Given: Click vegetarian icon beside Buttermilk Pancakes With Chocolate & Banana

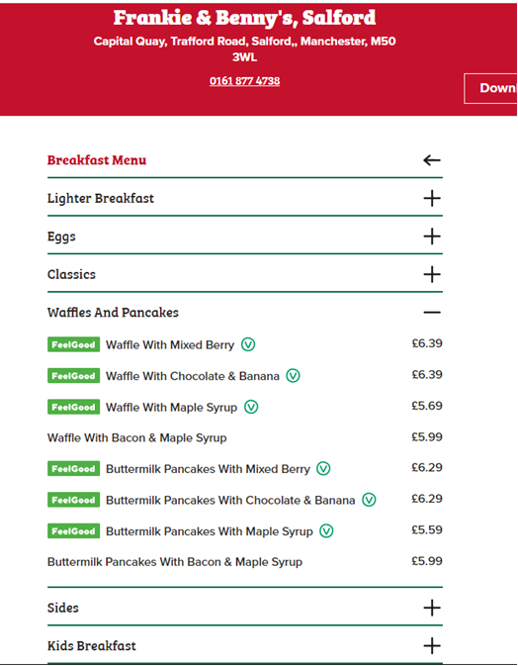Looking at the screenshot, I should coord(369,500).
